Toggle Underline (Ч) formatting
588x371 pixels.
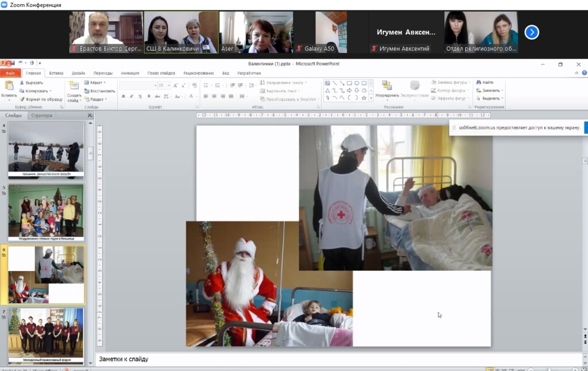tap(140, 96)
